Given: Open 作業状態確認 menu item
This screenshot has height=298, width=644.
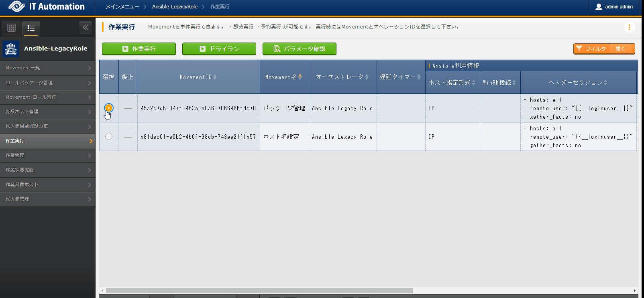Looking at the screenshot, I should pyautogui.click(x=47, y=170).
